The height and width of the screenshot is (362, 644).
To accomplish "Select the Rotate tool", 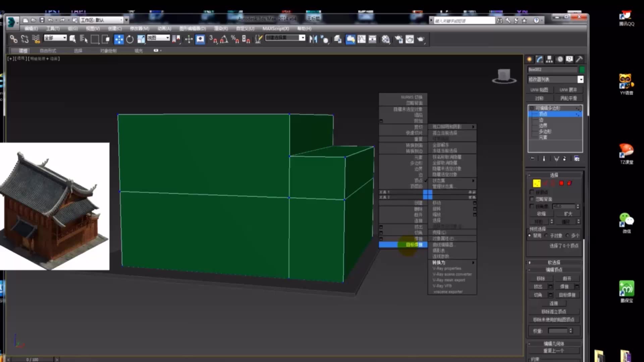I will tap(129, 39).
